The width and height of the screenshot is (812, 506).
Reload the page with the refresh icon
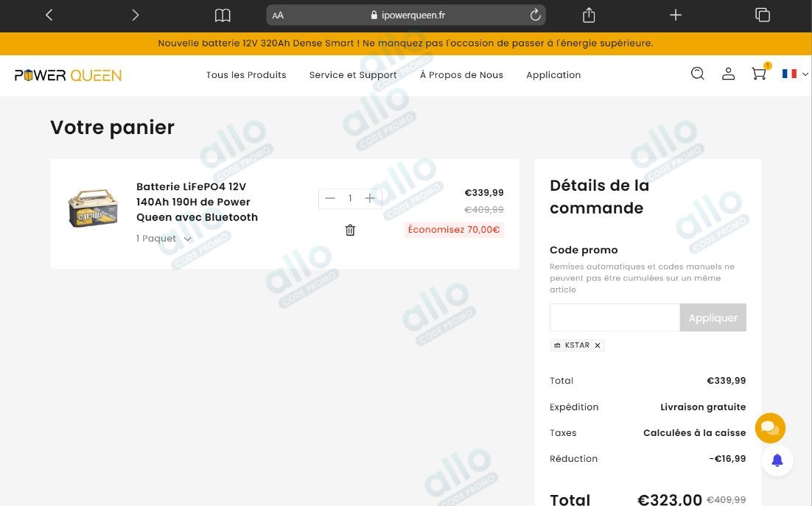(x=535, y=15)
